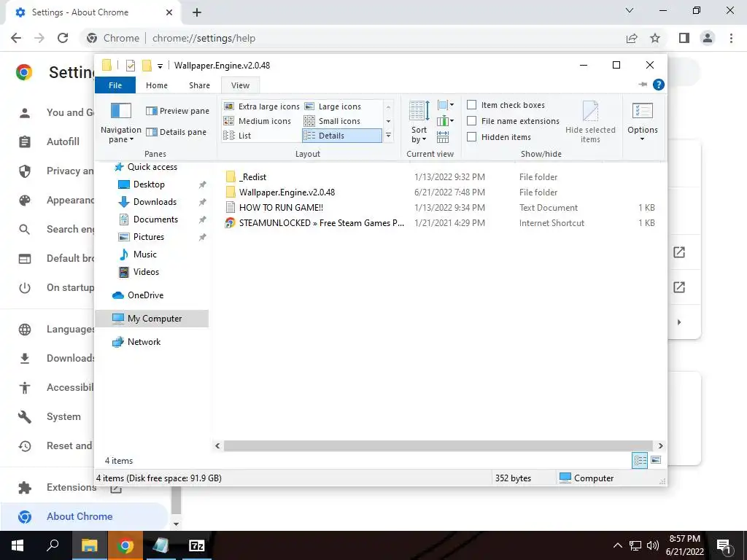Click the Navigation pane icon in ribbon
747x560 pixels.
(121, 111)
